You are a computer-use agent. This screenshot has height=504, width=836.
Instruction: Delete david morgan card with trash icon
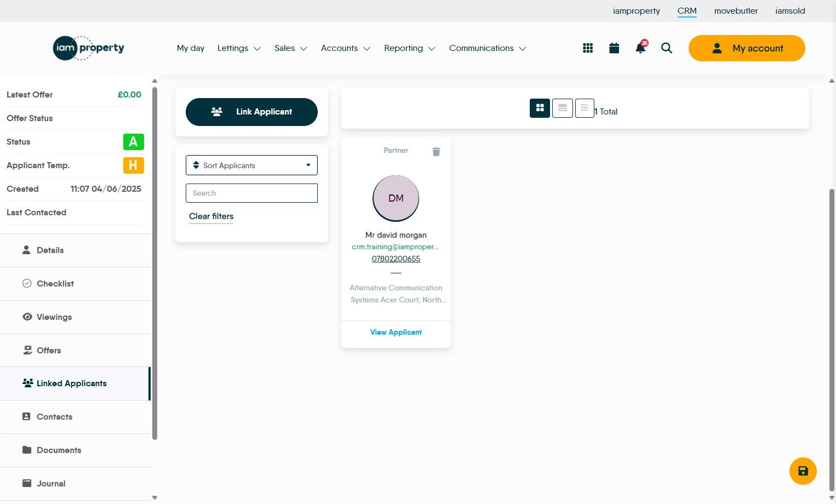point(436,152)
